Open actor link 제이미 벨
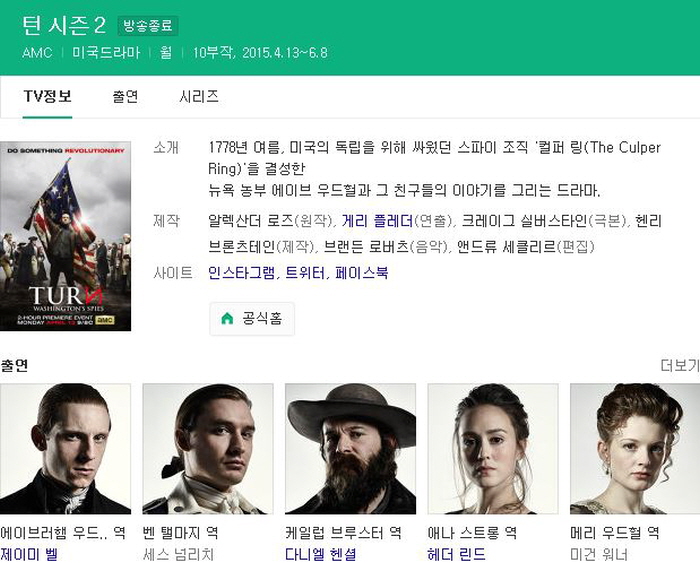 click(29, 555)
